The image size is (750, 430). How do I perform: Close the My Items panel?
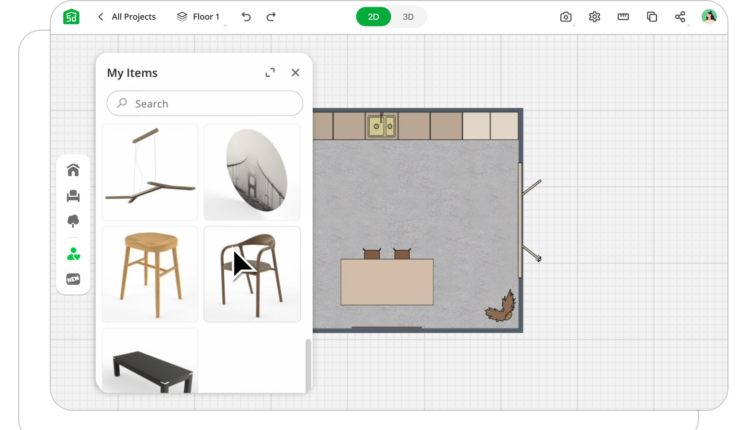click(295, 73)
